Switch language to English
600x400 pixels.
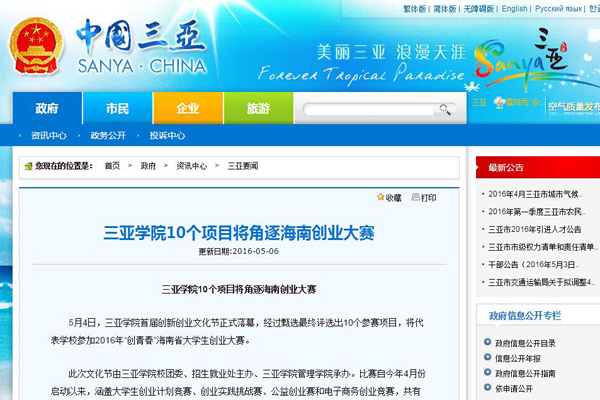[x=514, y=9]
